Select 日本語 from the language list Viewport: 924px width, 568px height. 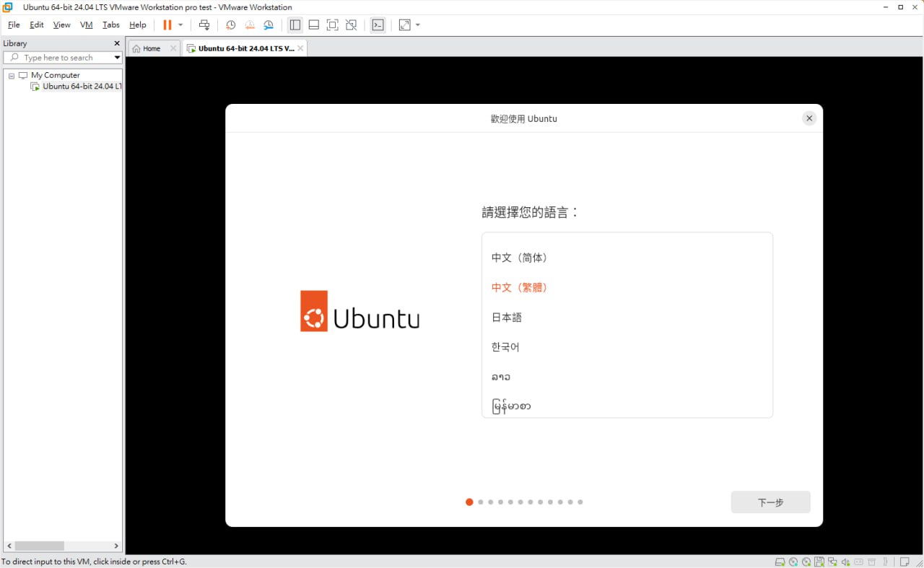point(507,318)
